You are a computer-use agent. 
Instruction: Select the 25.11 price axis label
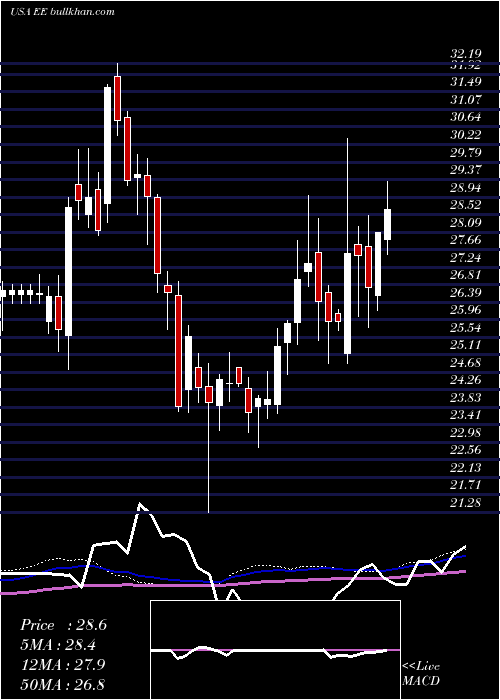coord(465,345)
